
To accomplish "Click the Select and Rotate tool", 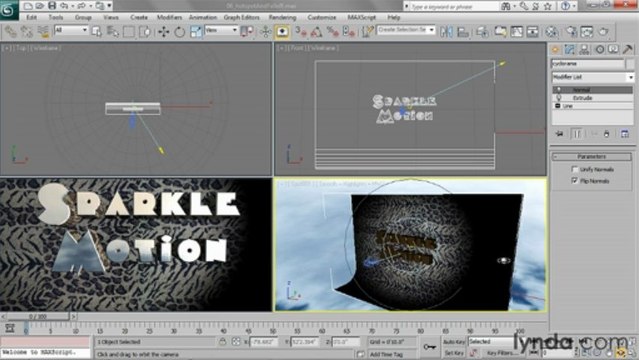I will [180, 31].
